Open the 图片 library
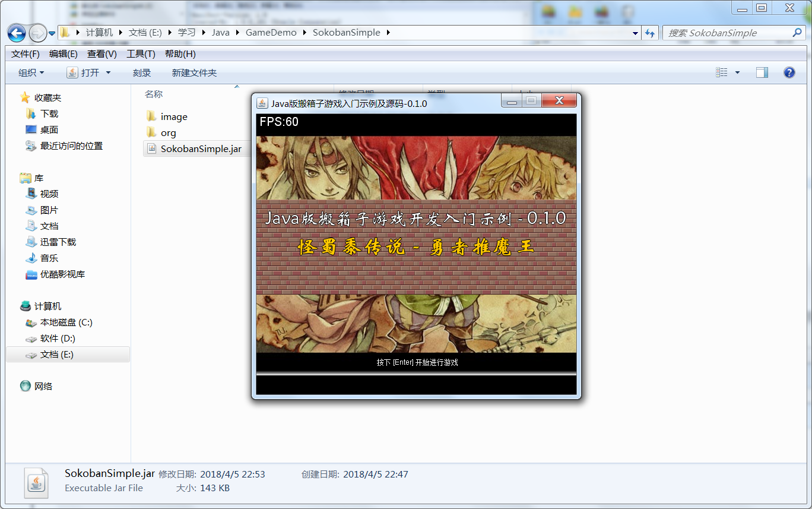812x509 pixels. (x=49, y=210)
